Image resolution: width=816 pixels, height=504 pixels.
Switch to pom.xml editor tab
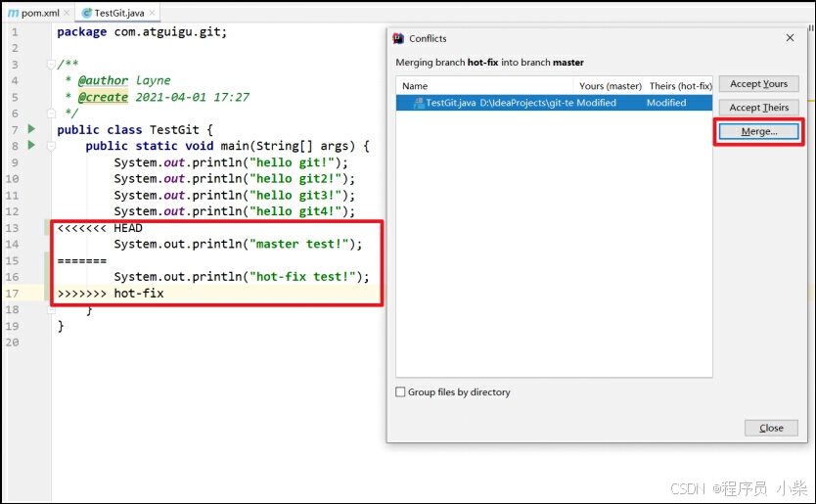[x=39, y=13]
